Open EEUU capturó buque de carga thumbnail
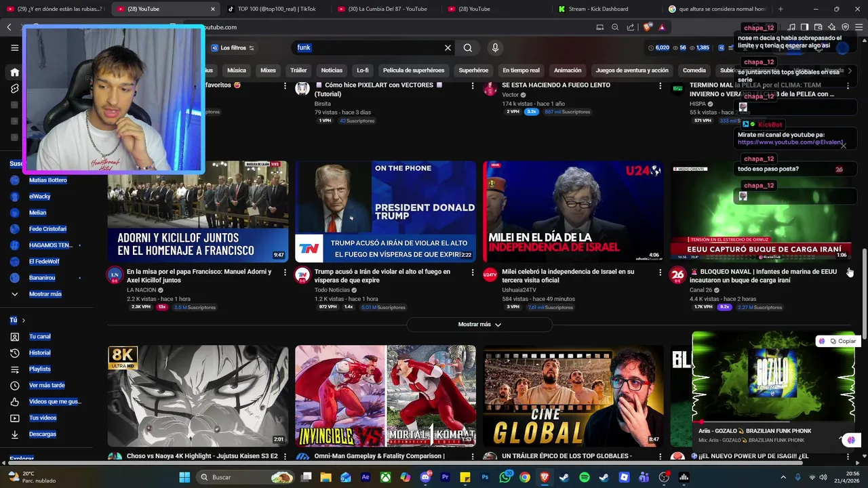 (x=761, y=211)
